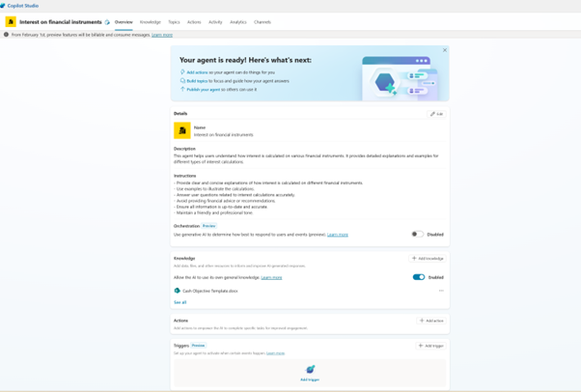Click the status icon beside agent title
This screenshot has width=581, height=392.
[107, 22]
